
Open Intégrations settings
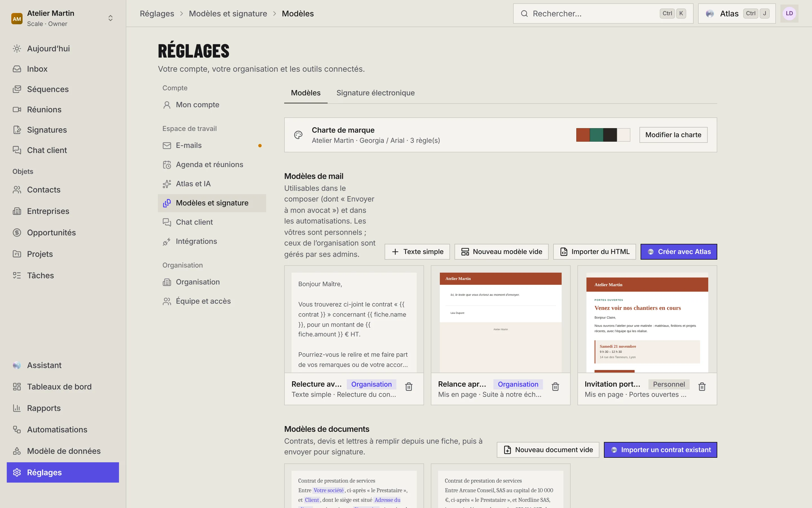point(212,241)
